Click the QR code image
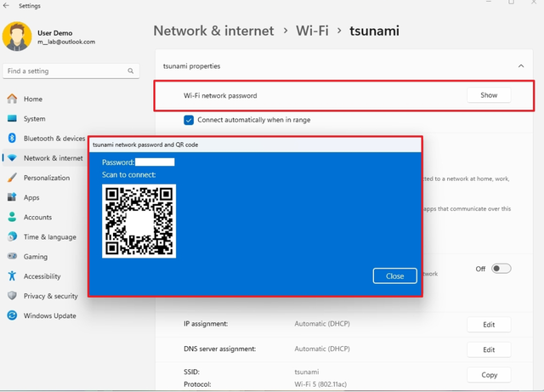 click(139, 221)
